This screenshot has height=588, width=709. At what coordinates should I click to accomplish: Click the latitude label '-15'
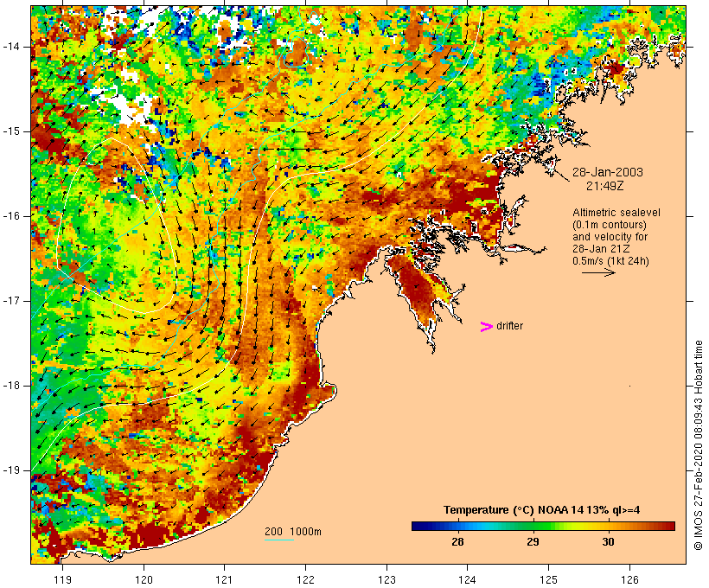[11, 131]
